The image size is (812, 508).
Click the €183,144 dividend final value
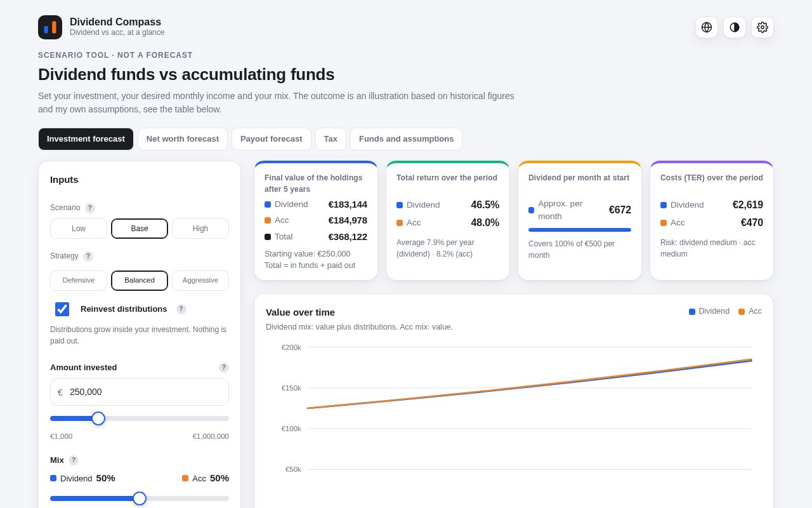point(348,204)
